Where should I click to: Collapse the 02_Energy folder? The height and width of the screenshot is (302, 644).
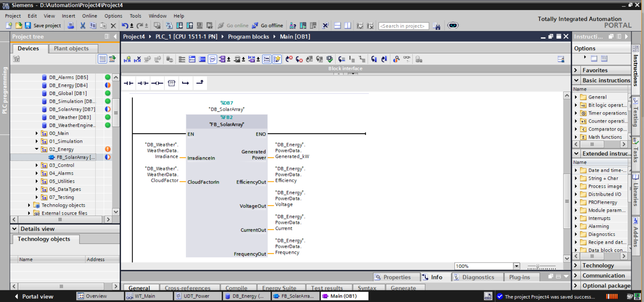[x=37, y=149]
